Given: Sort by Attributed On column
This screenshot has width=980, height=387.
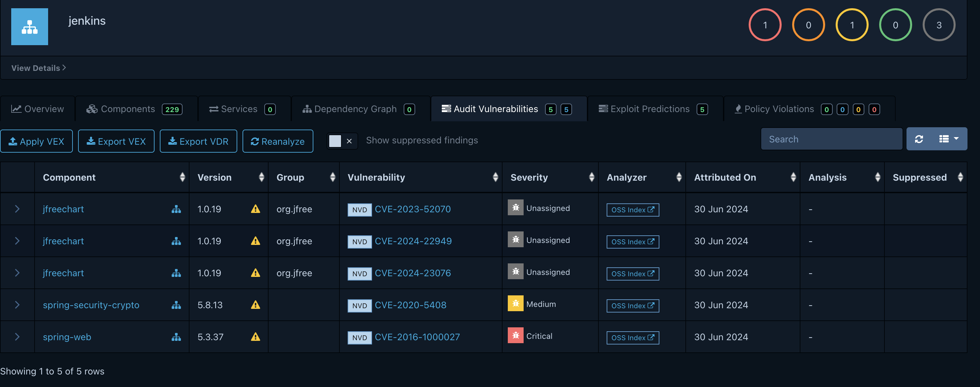Looking at the screenshot, I should coord(743,177).
